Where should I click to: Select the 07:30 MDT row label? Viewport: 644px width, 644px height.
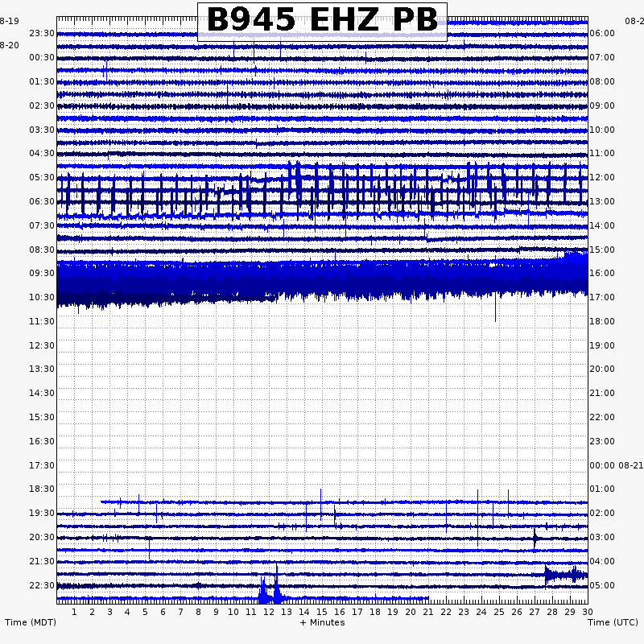[x=42, y=226]
